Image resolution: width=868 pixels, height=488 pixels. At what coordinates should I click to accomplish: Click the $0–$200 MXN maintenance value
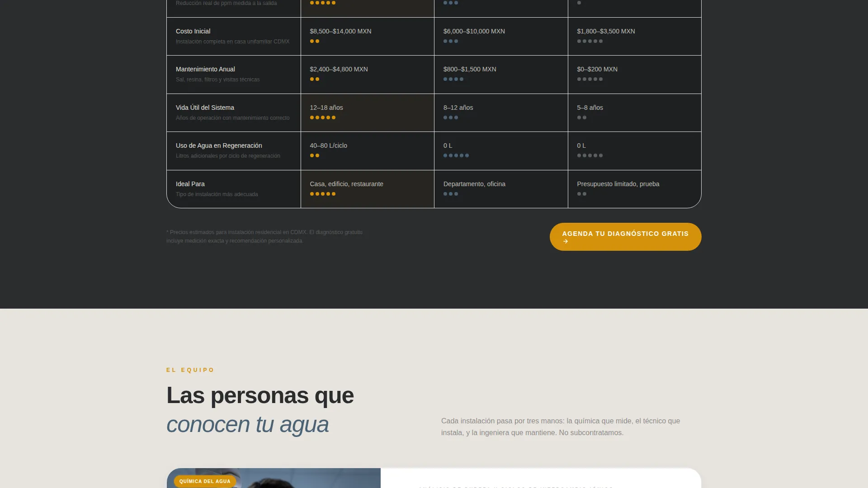(597, 69)
